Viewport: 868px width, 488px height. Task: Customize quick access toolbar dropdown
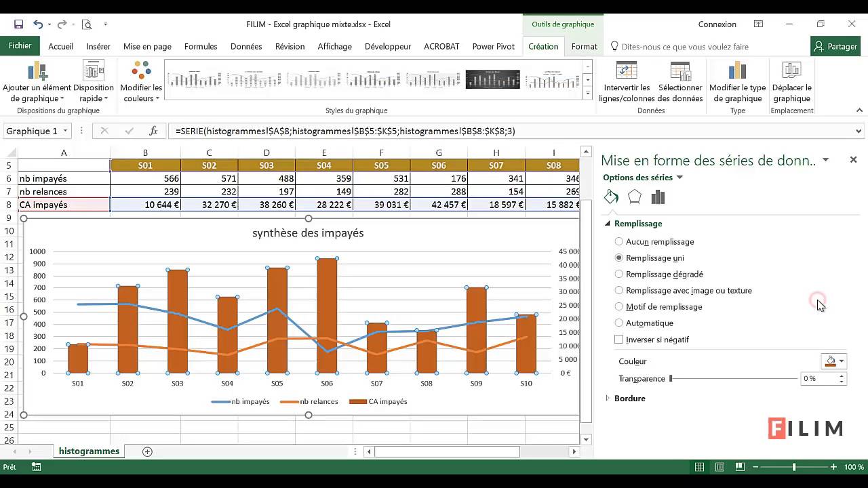[106, 24]
